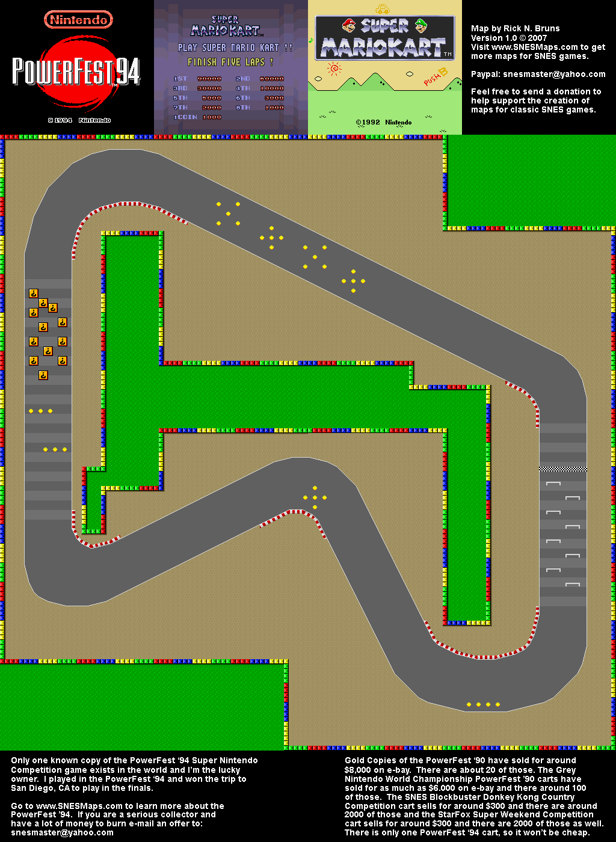616x842 pixels.
Task: Click the 7TH 2000 score entry
Action: [197, 108]
